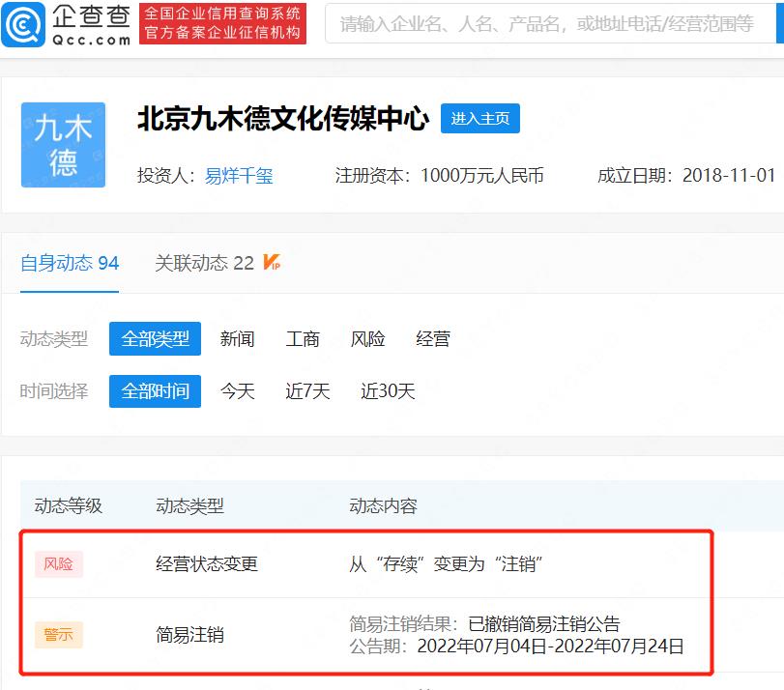Filter time to 近7天

pyautogui.click(x=307, y=391)
